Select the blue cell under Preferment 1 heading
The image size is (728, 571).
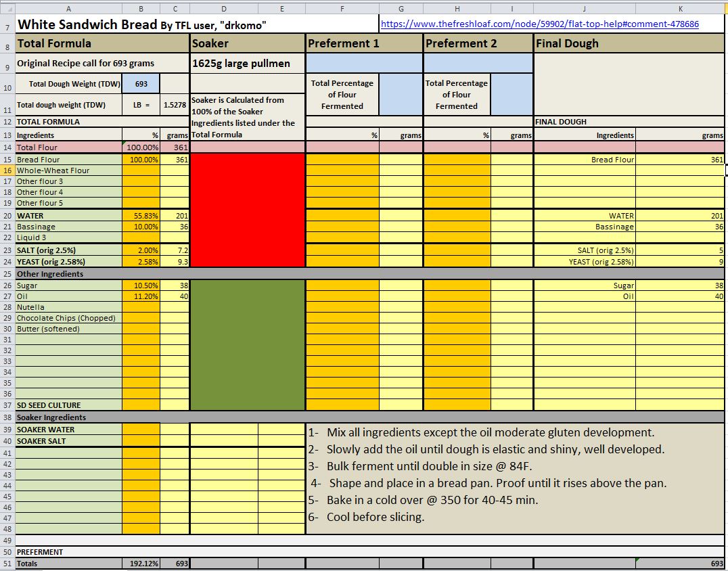[365, 63]
